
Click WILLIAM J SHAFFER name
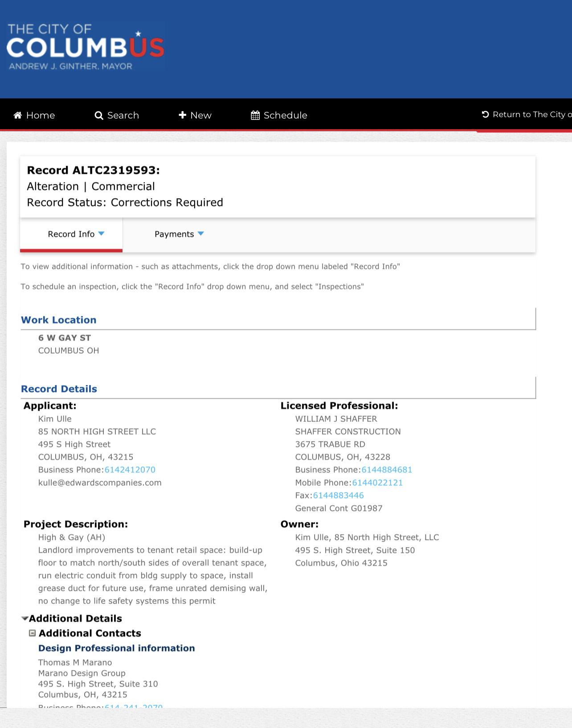point(336,419)
